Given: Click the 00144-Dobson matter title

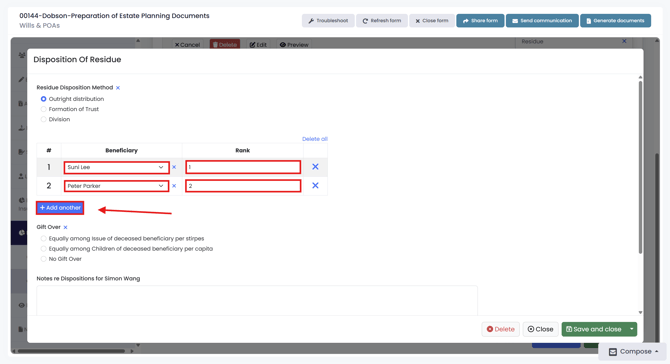Looking at the screenshot, I should coord(115,16).
